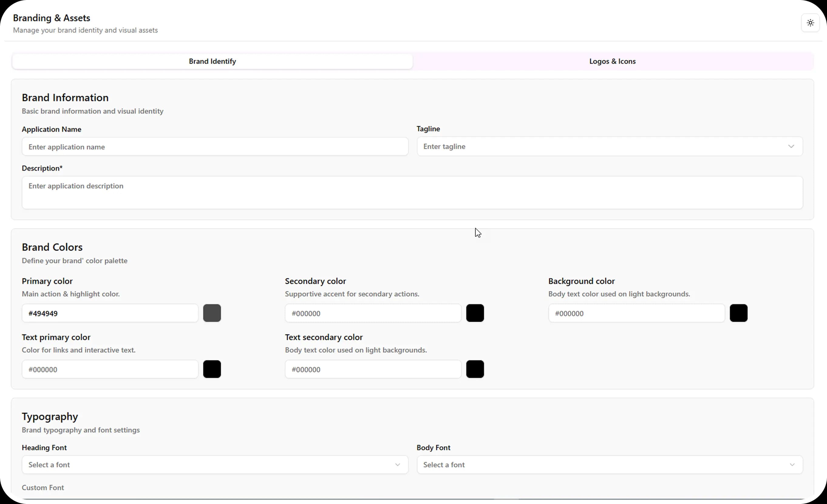Open the Text secondary color swatch

coord(475,369)
